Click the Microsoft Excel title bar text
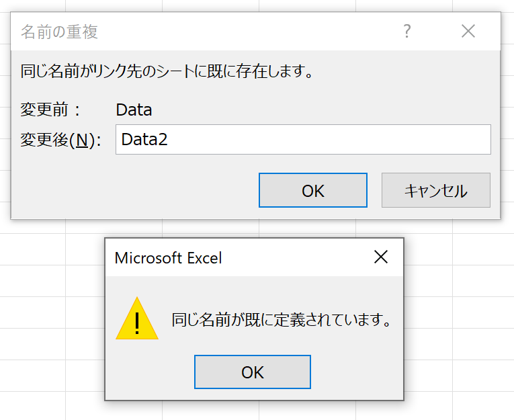 [168, 257]
